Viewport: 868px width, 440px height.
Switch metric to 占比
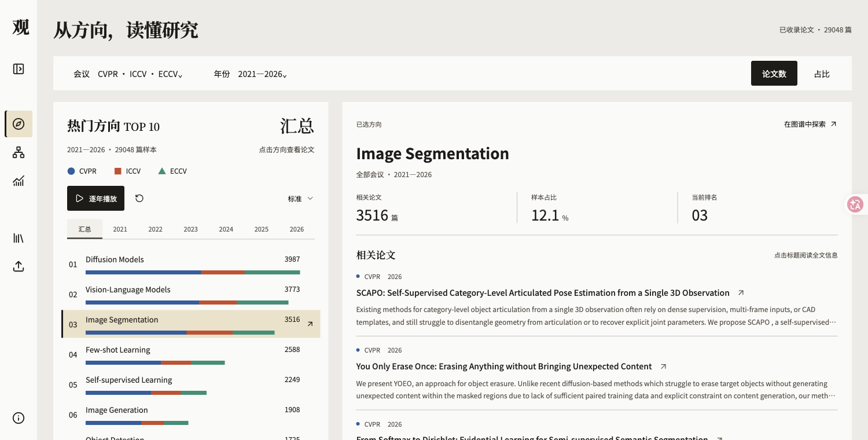click(822, 74)
